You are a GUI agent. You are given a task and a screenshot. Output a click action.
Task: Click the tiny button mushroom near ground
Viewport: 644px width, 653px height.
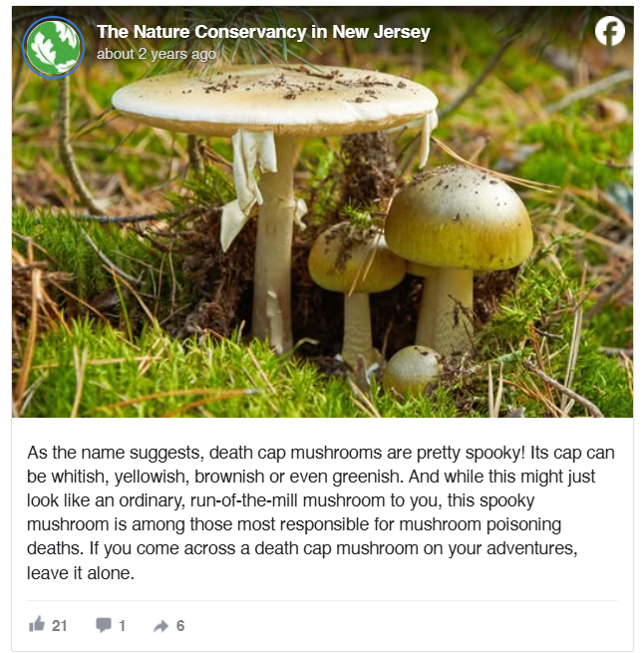(x=411, y=368)
